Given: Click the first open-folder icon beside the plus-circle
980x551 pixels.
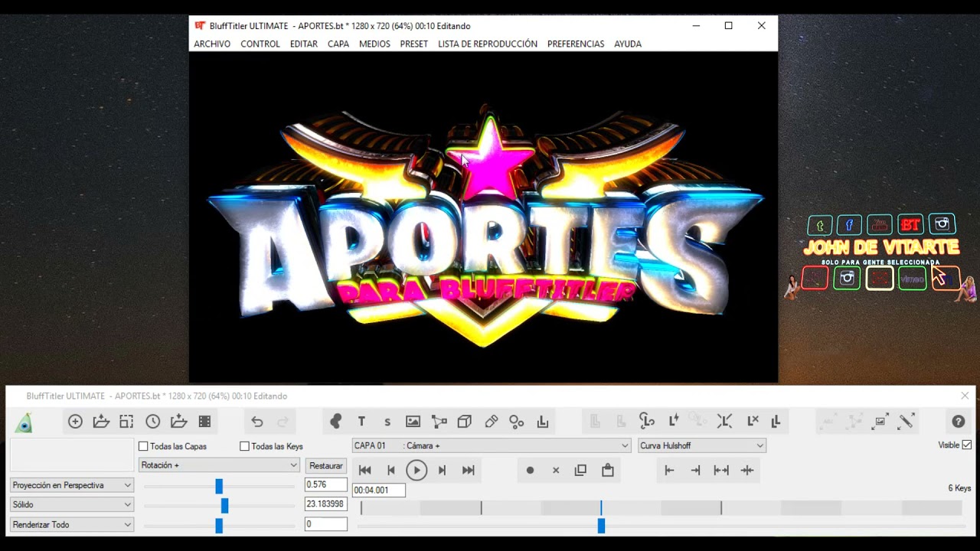Looking at the screenshot, I should coord(101,422).
